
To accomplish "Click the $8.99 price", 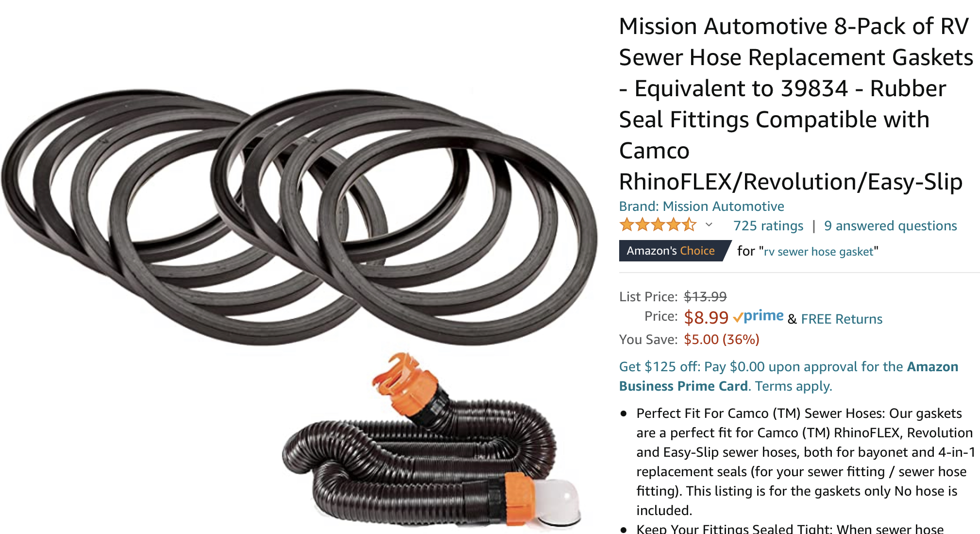I will 706,318.
